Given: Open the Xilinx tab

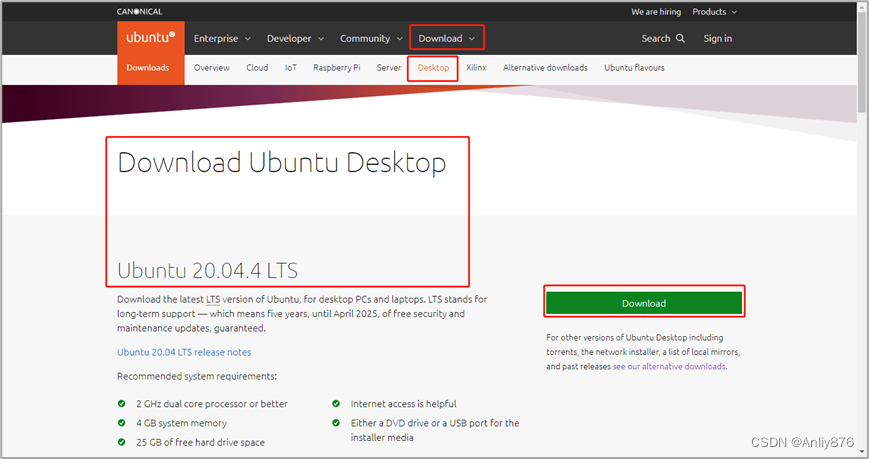Looking at the screenshot, I should [x=476, y=68].
